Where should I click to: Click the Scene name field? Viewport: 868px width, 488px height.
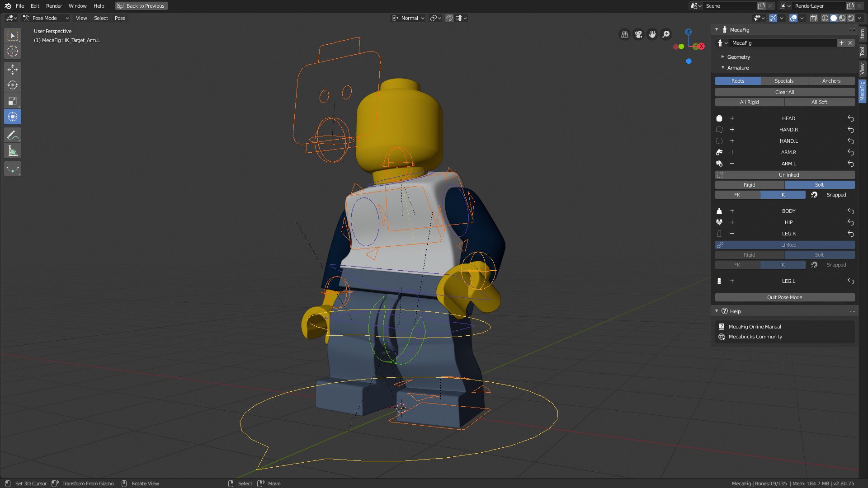tap(730, 6)
